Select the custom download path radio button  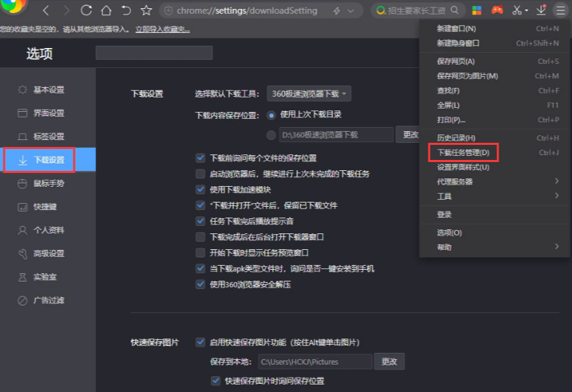[x=271, y=135]
